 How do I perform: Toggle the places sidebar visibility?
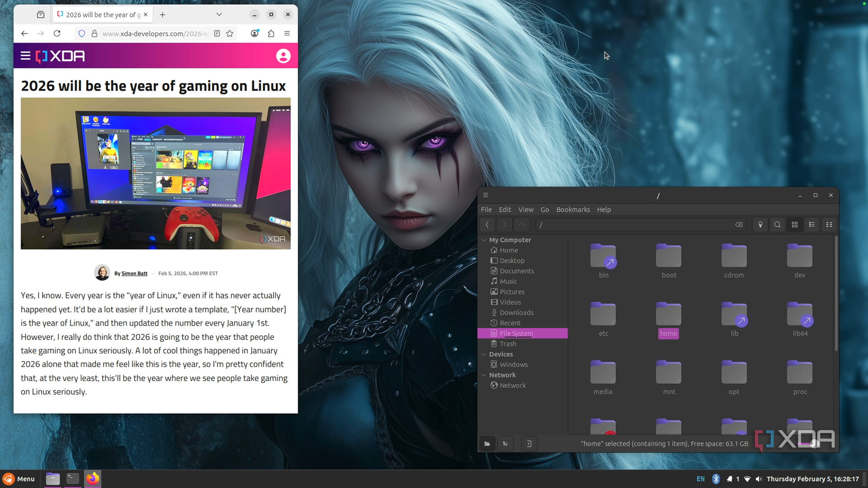click(x=487, y=444)
